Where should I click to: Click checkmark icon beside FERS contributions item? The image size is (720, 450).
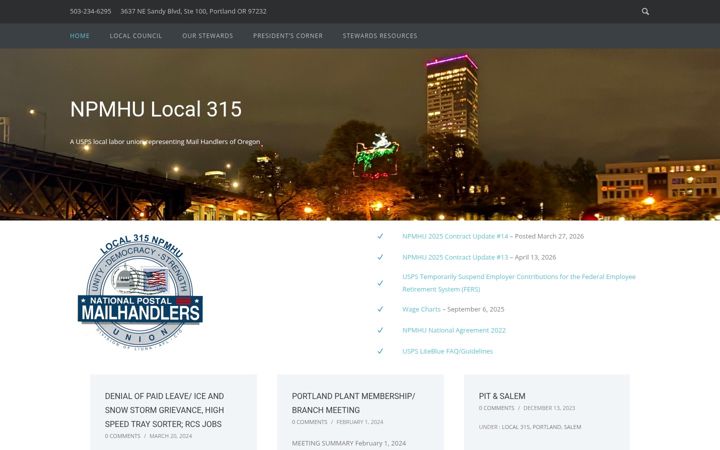click(x=380, y=283)
